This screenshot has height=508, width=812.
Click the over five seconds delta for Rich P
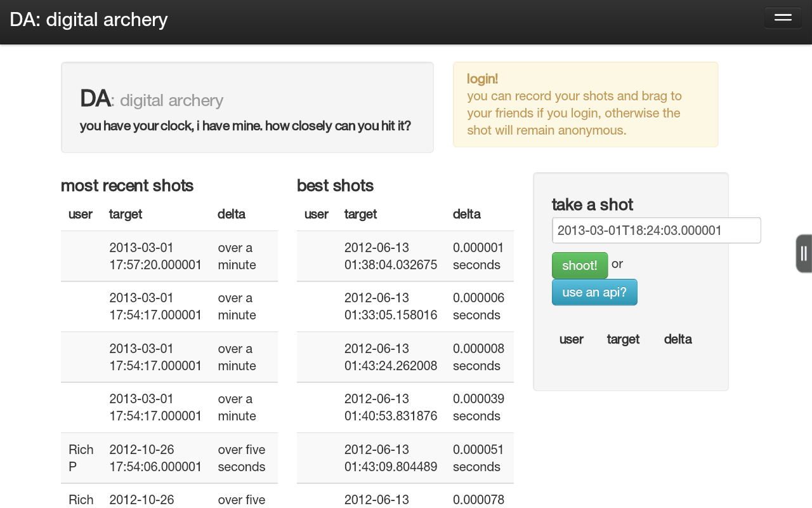pos(242,458)
